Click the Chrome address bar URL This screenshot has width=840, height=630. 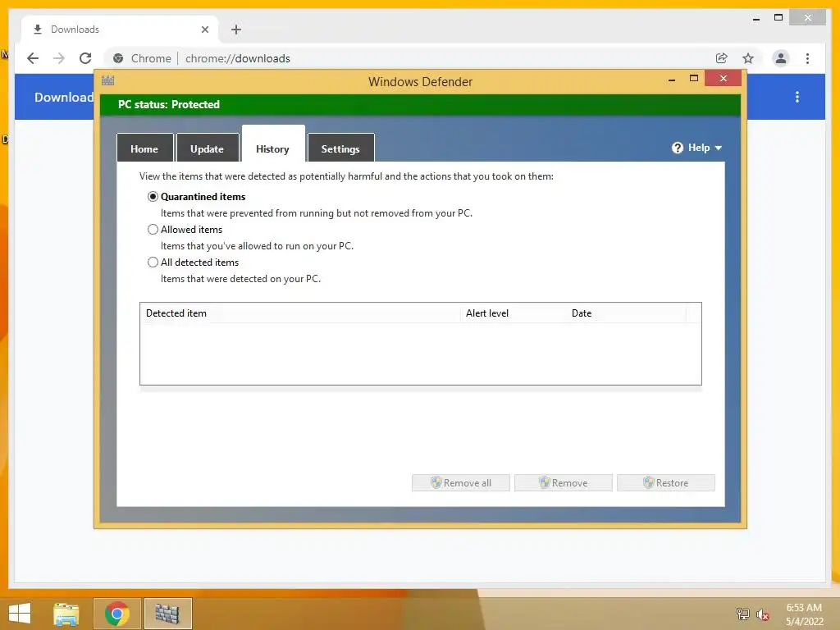(x=237, y=58)
